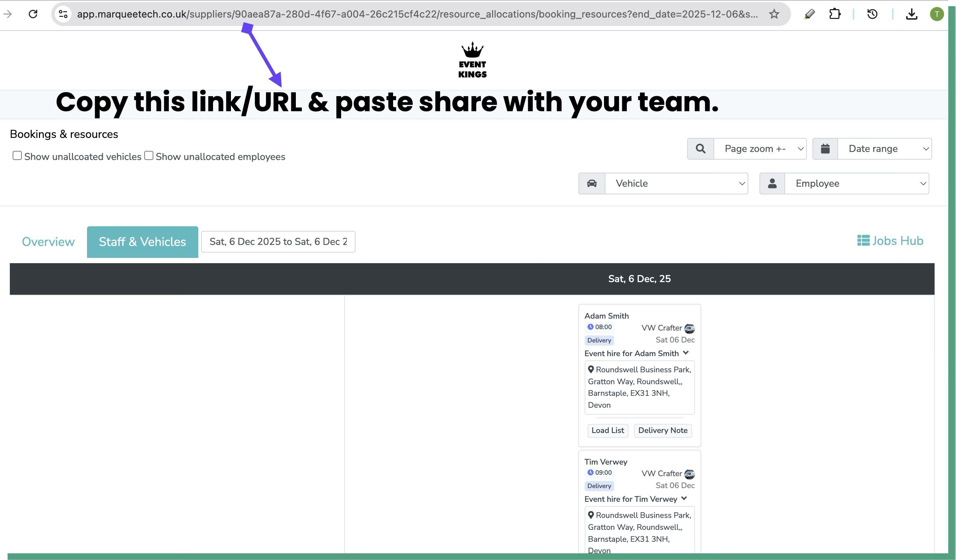Open the Page zoom +- dropdown
The height and width of the screenshot is (560, 956).
tap(760, 149)
